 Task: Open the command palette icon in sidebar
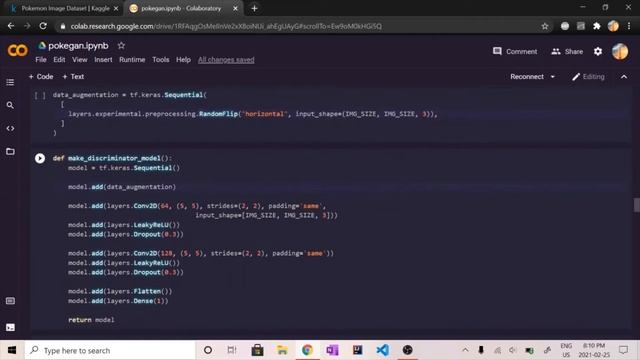(x=10, y=301)
